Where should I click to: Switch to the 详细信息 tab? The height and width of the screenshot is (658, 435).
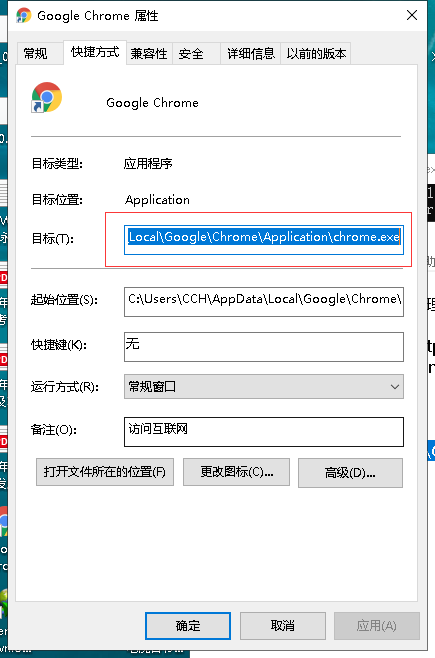[x=251, y=54]
